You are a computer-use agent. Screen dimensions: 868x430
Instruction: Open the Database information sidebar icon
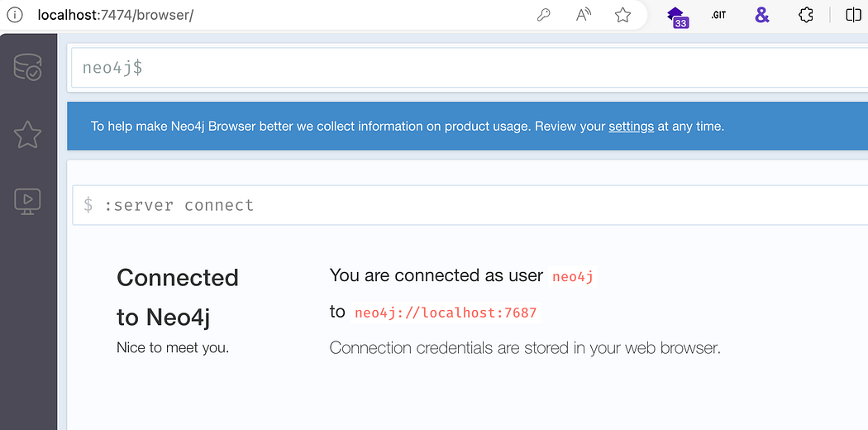coord(27,67)
